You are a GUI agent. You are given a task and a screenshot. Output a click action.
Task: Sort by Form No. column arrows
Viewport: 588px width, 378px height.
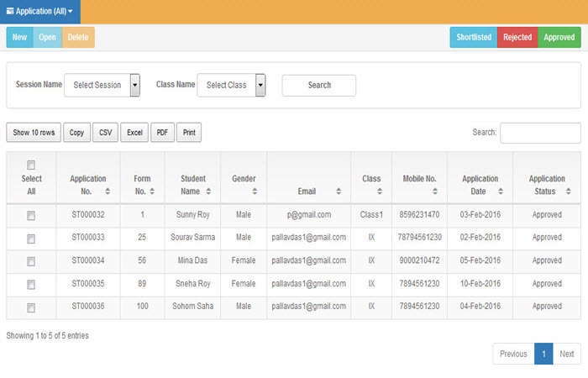pos(152,192)
